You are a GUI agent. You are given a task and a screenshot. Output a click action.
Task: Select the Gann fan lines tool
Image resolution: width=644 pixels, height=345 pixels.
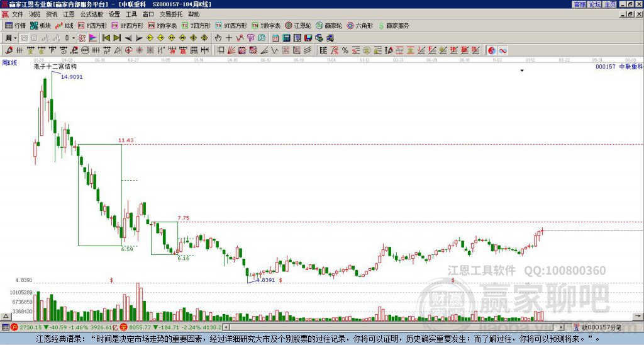[x=231, y=50]
